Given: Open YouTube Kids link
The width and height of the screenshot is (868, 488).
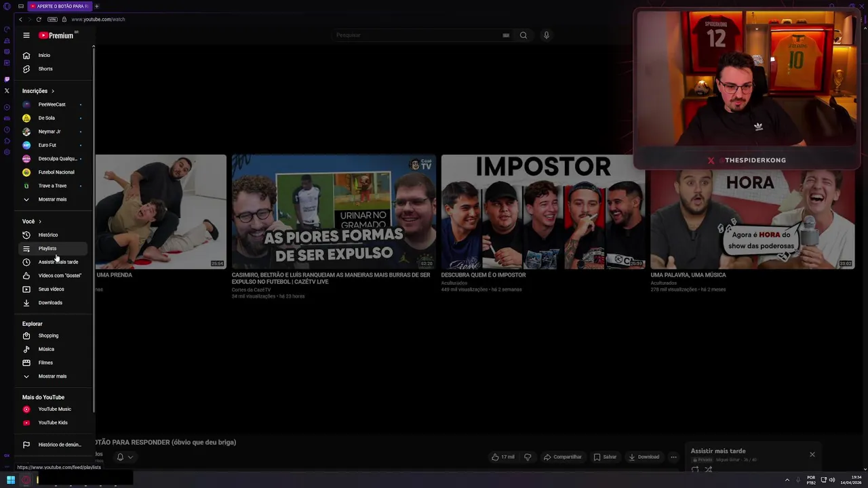Looking at the screenshot, I should pos(54,422).
